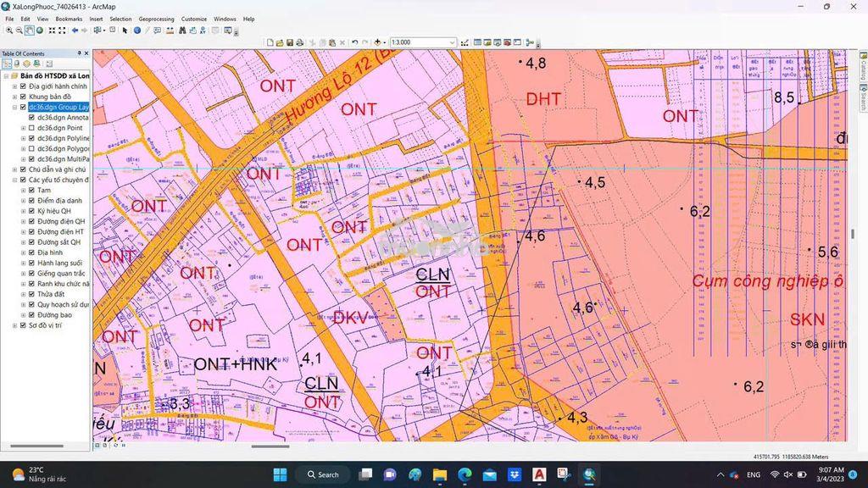The height and width of the screenshot is (488, 868).
Task: Save the map document
Action: pyautogui.click(x=290, y=42)
